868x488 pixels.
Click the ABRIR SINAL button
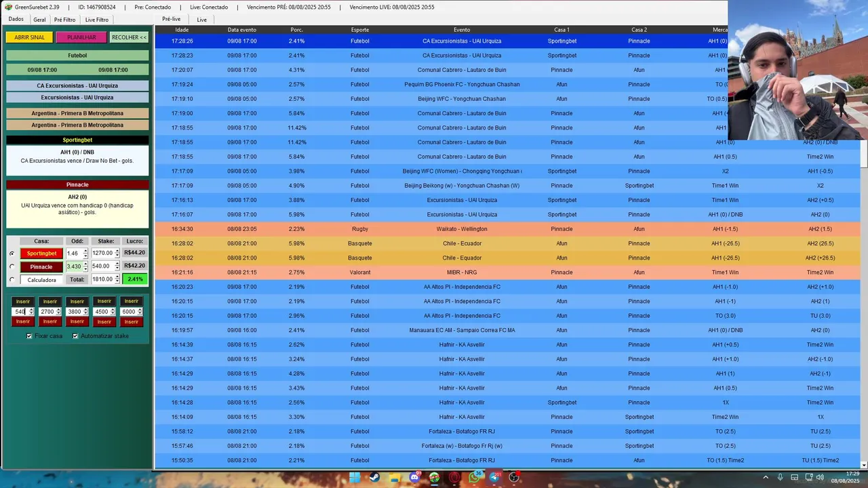[29, 37]
